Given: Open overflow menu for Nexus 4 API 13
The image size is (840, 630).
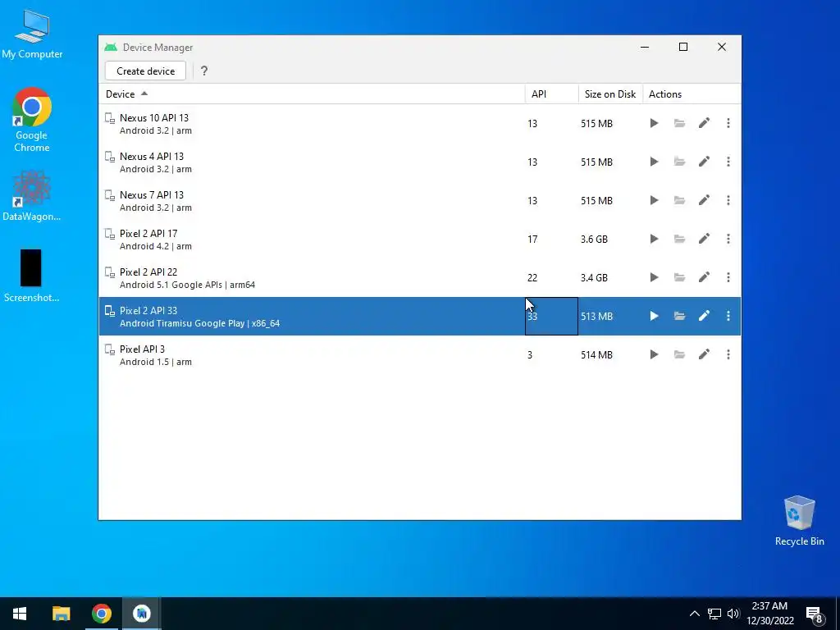Looking at the screenshot, I should coord(728,162).
